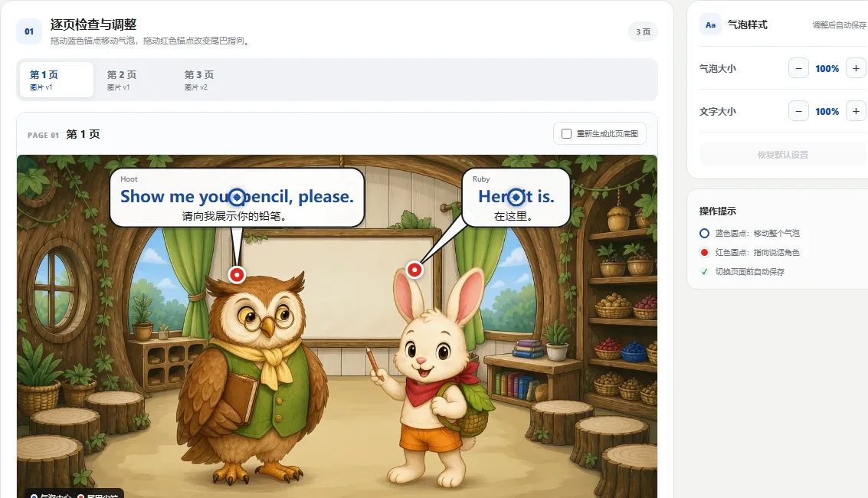The height and width of the screenshot is (498, 868).
Task: Click the red tail anchor above the owl
Action: point(237,274)
